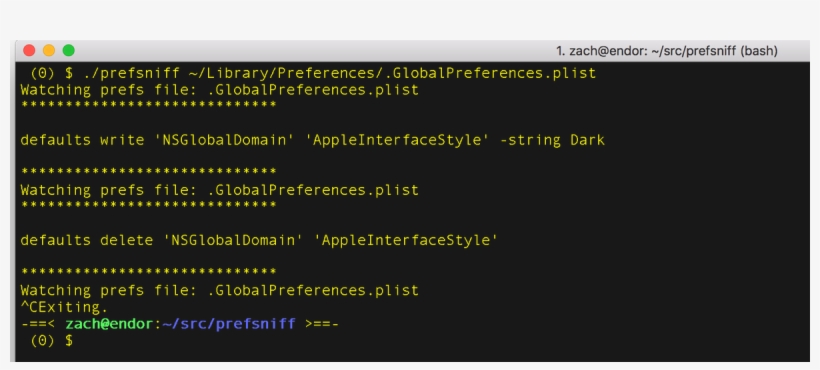Image resolution: width=820 pixels, height=370 pixels.
Task: Click the '-string' flag text
Action: (x=530, y=140)
